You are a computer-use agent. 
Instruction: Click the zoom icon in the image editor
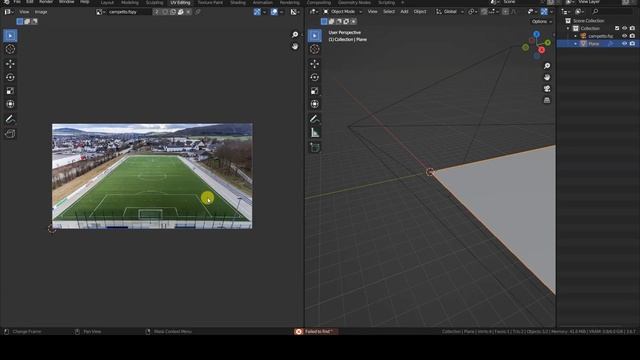[295, 35]
